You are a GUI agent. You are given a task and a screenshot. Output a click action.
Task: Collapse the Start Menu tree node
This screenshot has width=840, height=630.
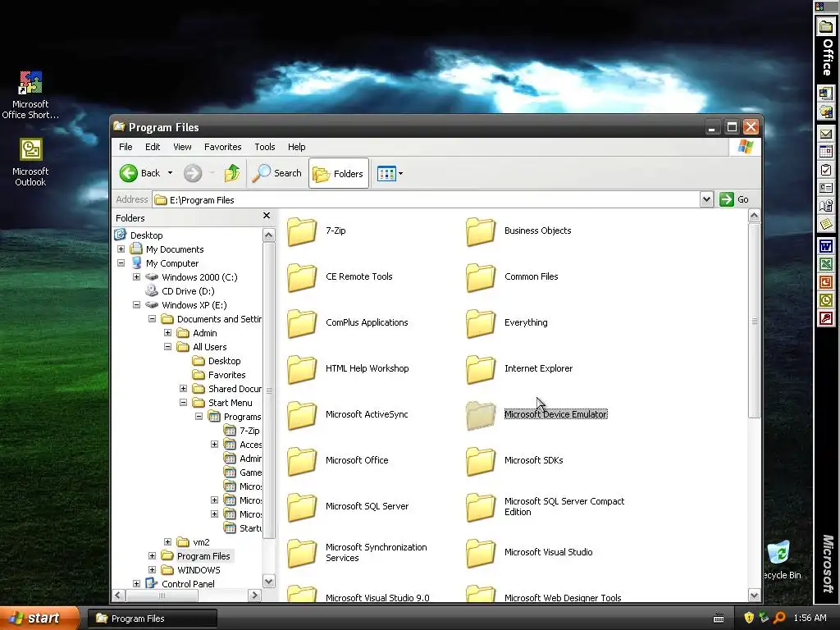pos(183,402)
